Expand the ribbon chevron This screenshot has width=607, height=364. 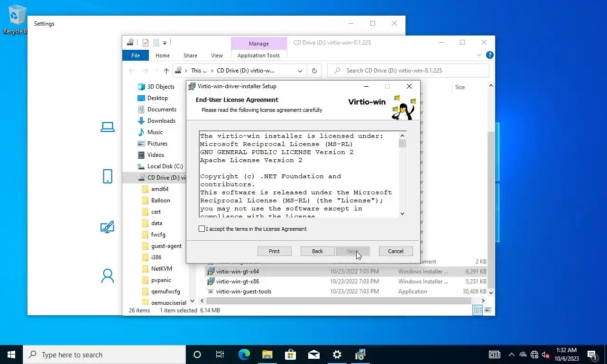(480, 55)
